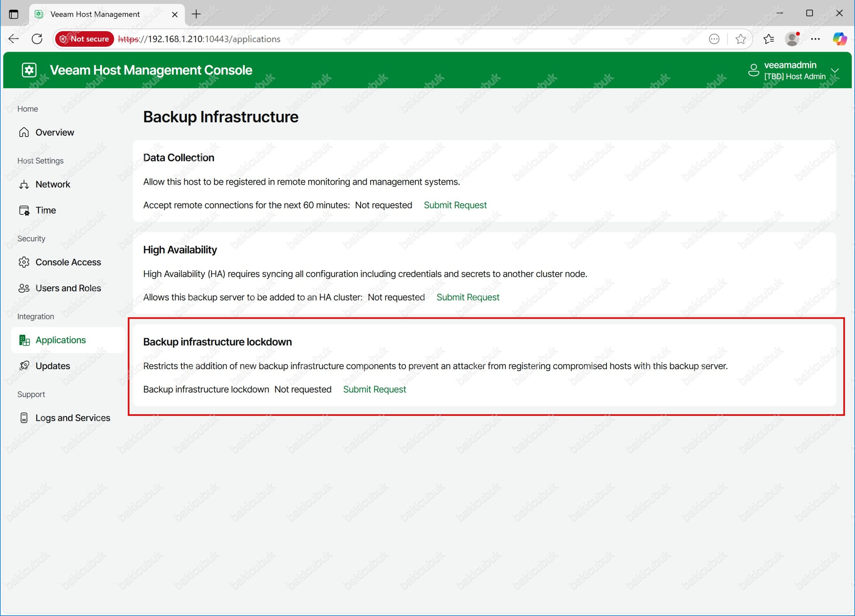
Task: Select the Applications menu item
Action: tap(68, 340)
